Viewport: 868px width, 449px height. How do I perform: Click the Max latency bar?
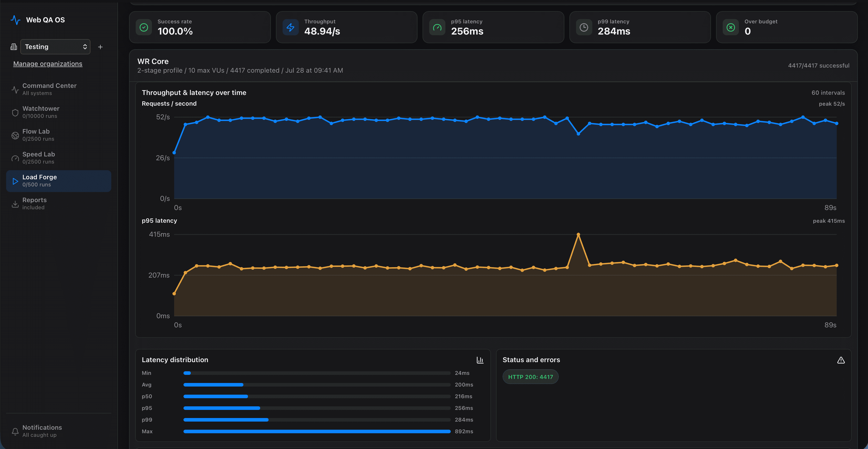coord(317,431)
